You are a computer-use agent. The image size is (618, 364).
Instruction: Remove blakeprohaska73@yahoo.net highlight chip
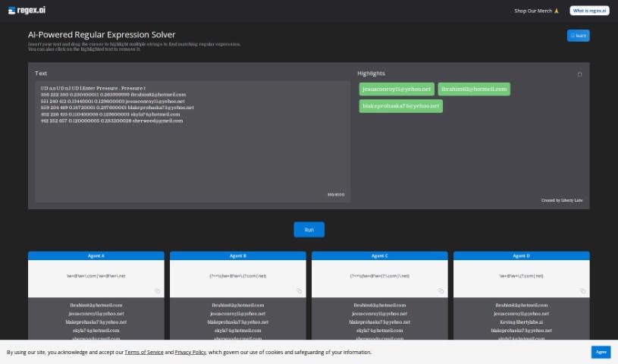[401, 106]
